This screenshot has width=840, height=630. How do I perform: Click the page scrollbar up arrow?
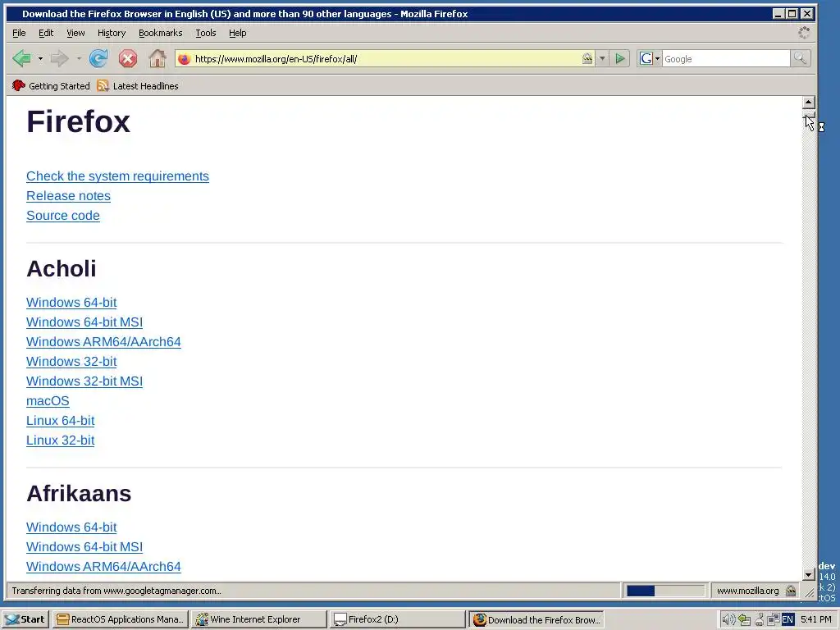click(809, 103)
